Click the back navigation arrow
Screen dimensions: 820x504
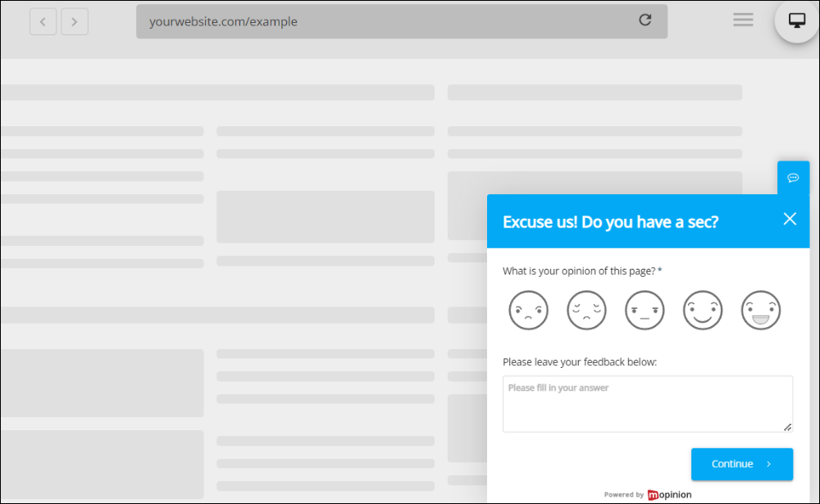(43, 21)
